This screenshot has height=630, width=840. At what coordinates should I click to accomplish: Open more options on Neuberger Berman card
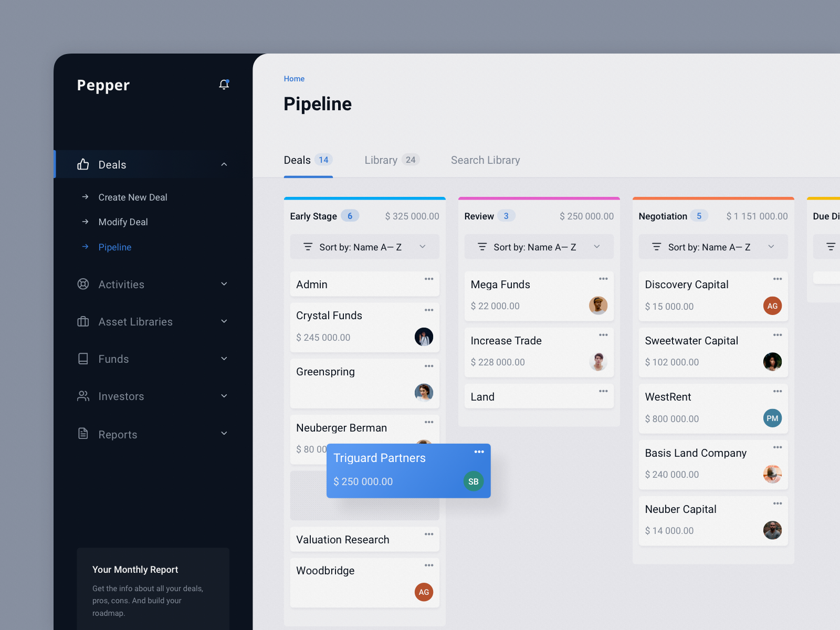click(x=429, y=422)
